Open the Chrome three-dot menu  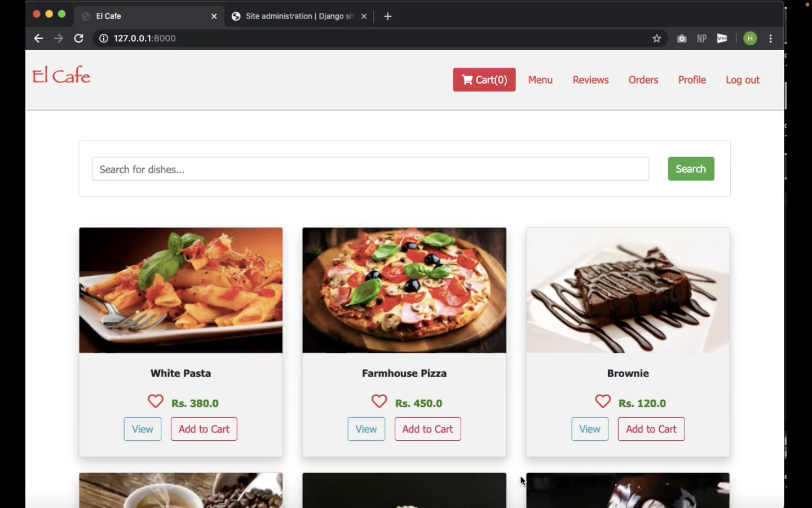point(771,38)
